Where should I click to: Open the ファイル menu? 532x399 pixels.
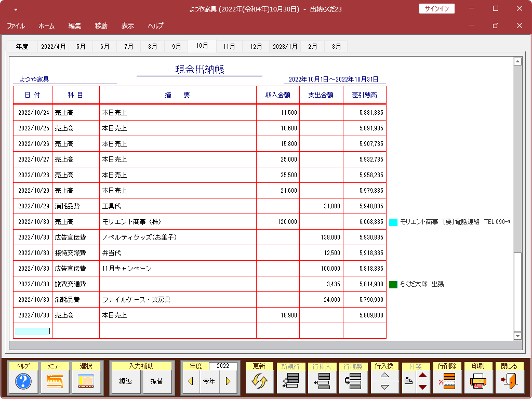tap(16, 26)
